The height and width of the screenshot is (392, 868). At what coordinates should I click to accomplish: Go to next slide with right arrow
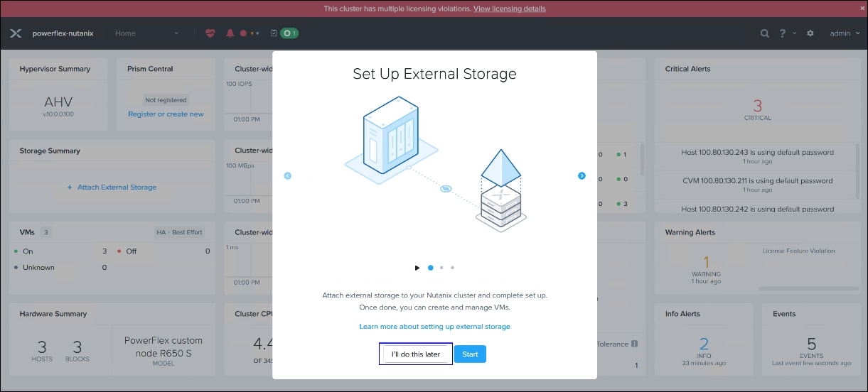coord(582,175)
